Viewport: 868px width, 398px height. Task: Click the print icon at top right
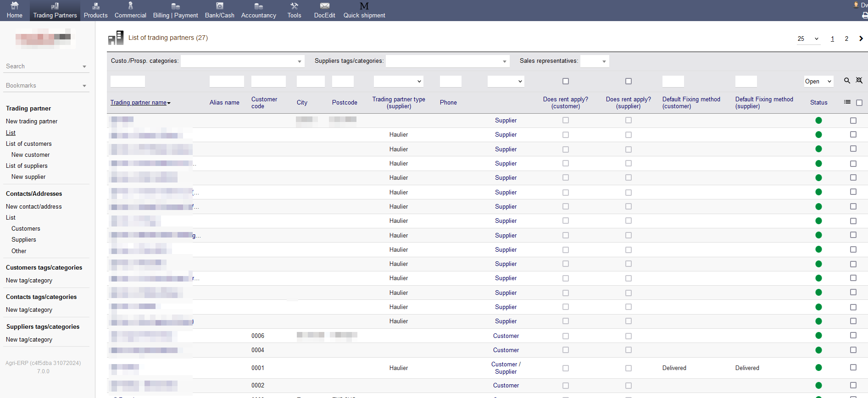[x=865, y=16]
